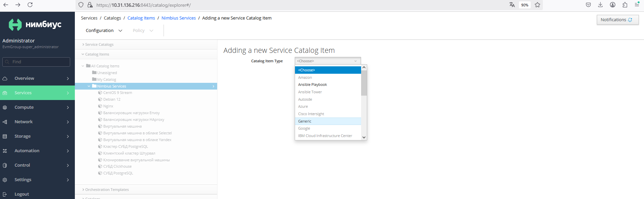
Task: Open the Policy dropdown menu
Action: (x=143, y=30)
